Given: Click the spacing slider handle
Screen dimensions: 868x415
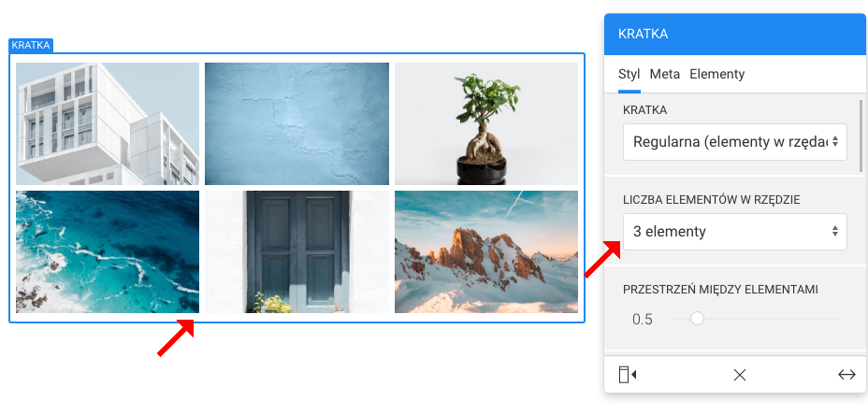Looking at the screenshot, I should point(697,319).
